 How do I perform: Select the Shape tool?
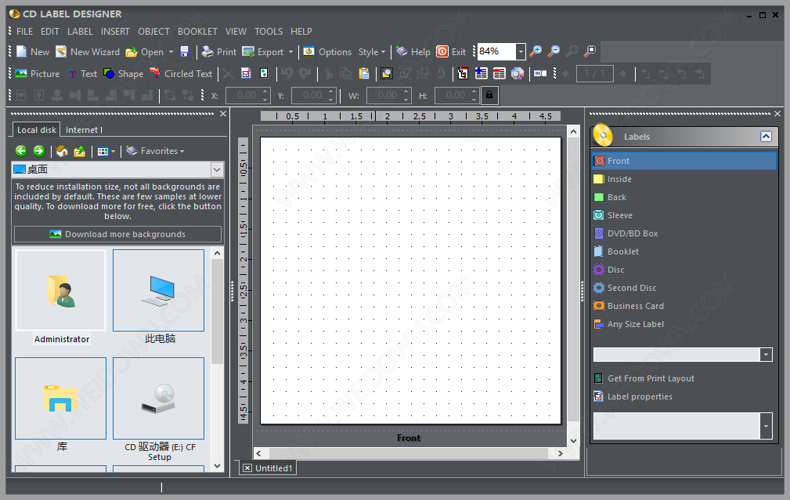(123, 74)
